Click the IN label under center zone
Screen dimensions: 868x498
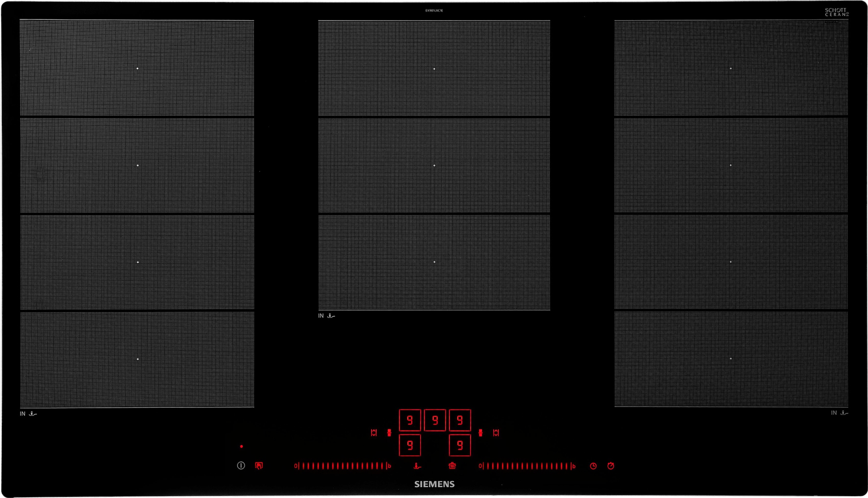(321, 315)
